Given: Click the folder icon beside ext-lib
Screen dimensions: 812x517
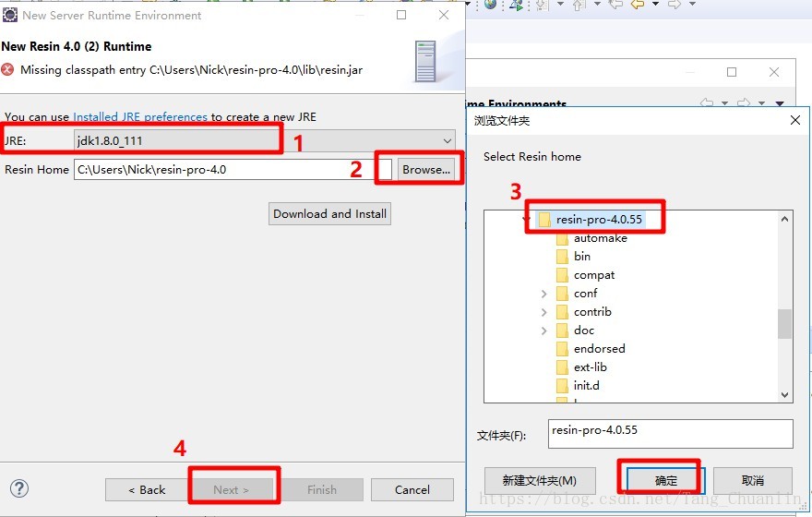Looking at the screenshot, I should tap(562, 367).
